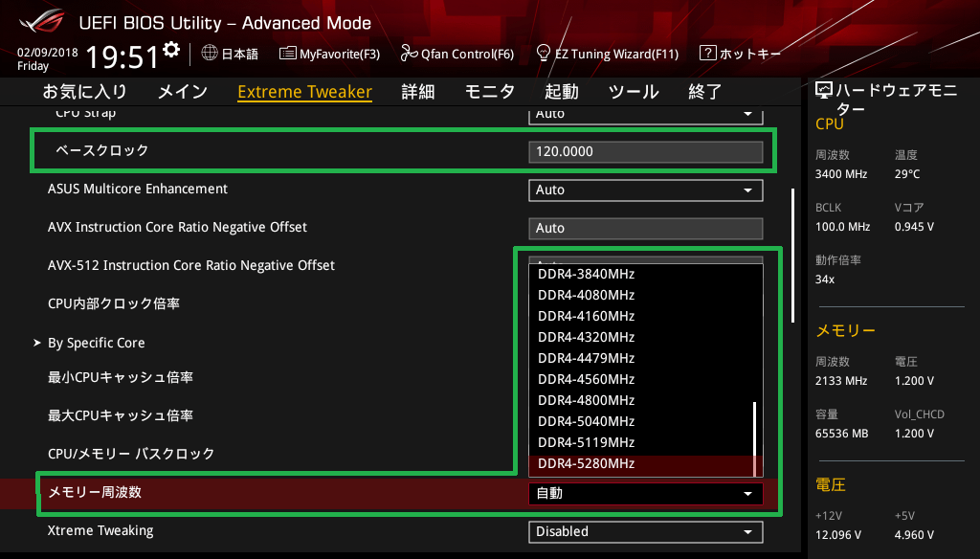This screenshot has width=980, height=559.
Task: Open the CPU Strap dropdown
Action: (x=646, y=115)
